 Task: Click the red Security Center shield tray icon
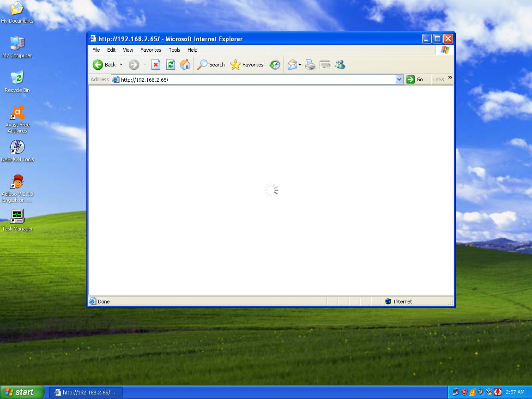(464, 392)
